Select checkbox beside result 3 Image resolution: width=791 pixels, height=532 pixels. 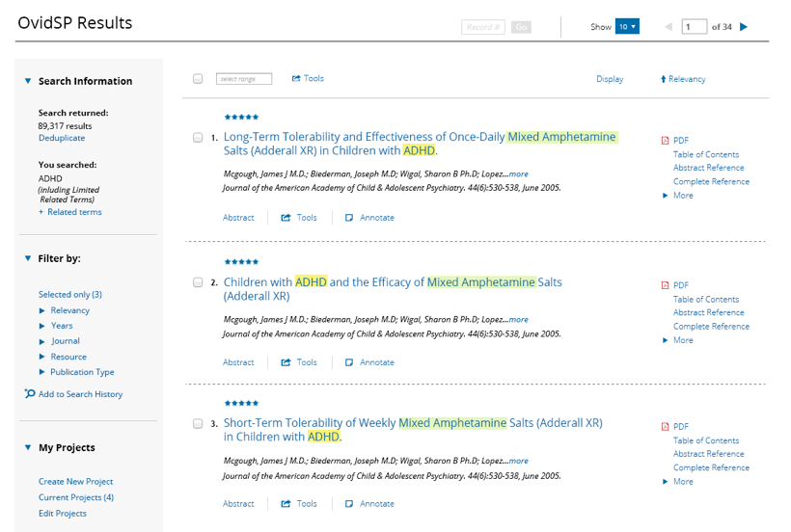pos(198,423)
